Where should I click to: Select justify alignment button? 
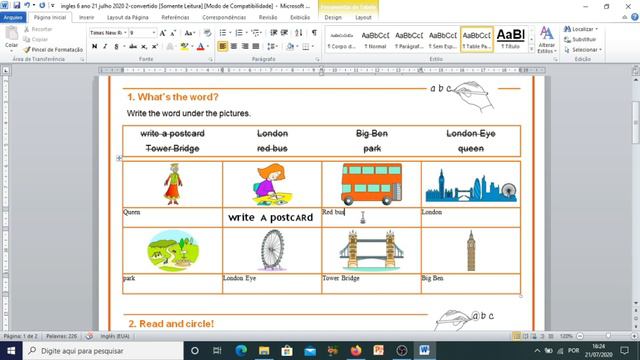[x=256, y=47]
